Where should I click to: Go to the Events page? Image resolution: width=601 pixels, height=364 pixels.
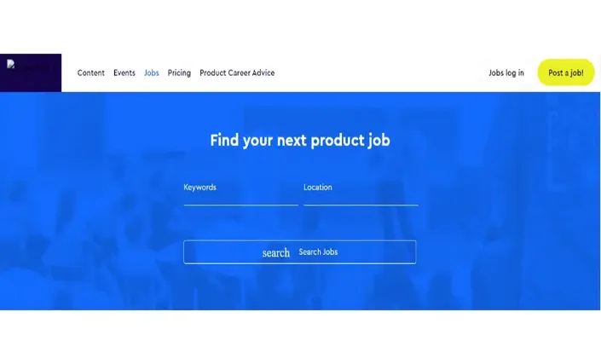[124, 72]
